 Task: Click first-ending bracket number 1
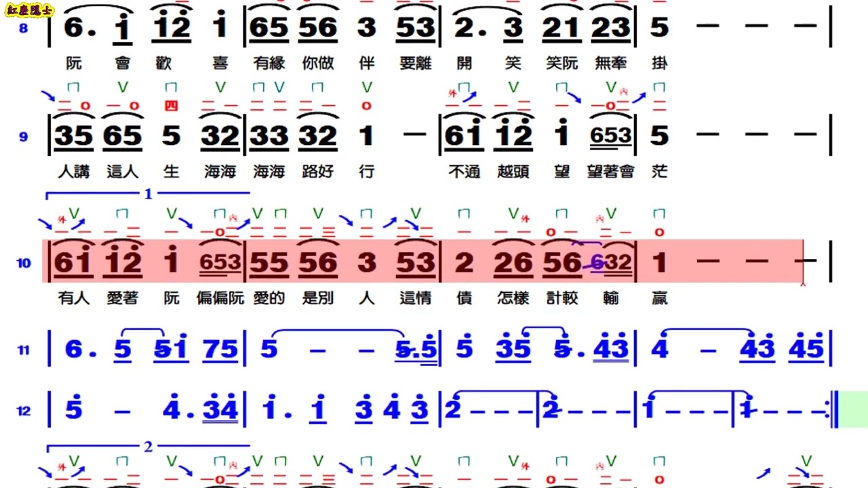coord(149,195)
